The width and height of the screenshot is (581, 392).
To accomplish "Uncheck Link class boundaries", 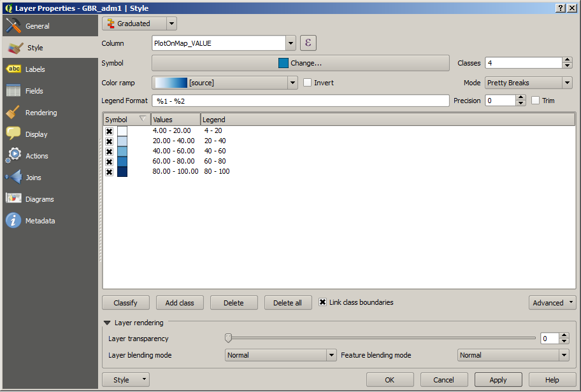I will 322,302.
